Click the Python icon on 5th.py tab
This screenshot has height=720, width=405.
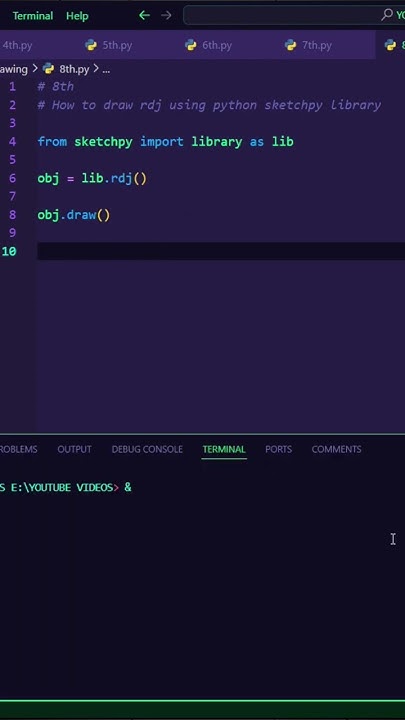91,45
